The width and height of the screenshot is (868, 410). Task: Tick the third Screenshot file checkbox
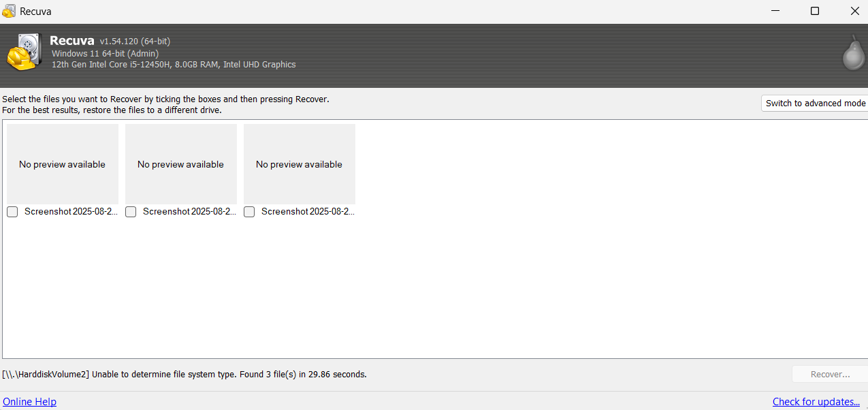pos(249,212)
